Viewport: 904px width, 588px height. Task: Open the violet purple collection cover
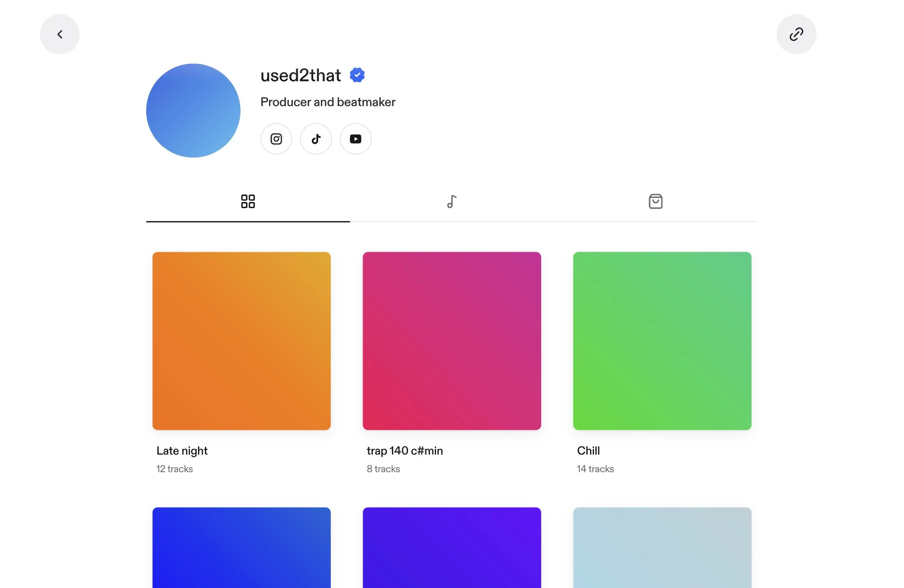[x=452, y=547]
